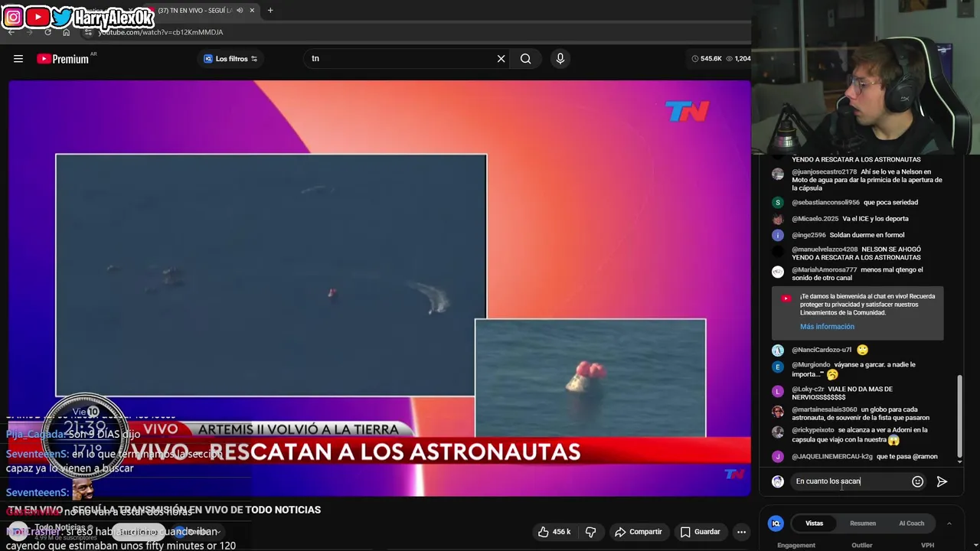Click the streamer webcam overlay

coord(865,77)
